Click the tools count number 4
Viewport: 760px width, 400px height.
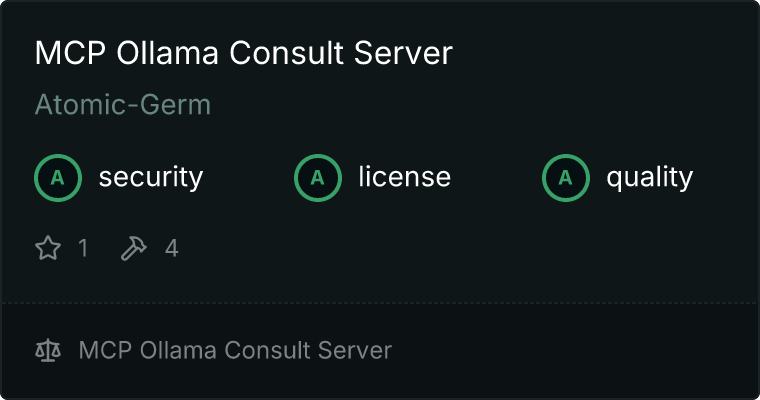pos(171,248)
